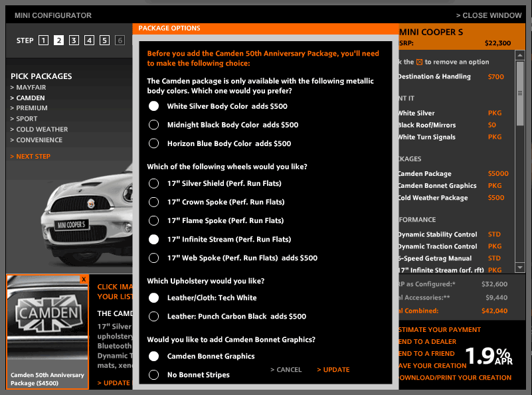Click Send to a Dealer link
Viewport: 532px width, 395px height.
428,341
